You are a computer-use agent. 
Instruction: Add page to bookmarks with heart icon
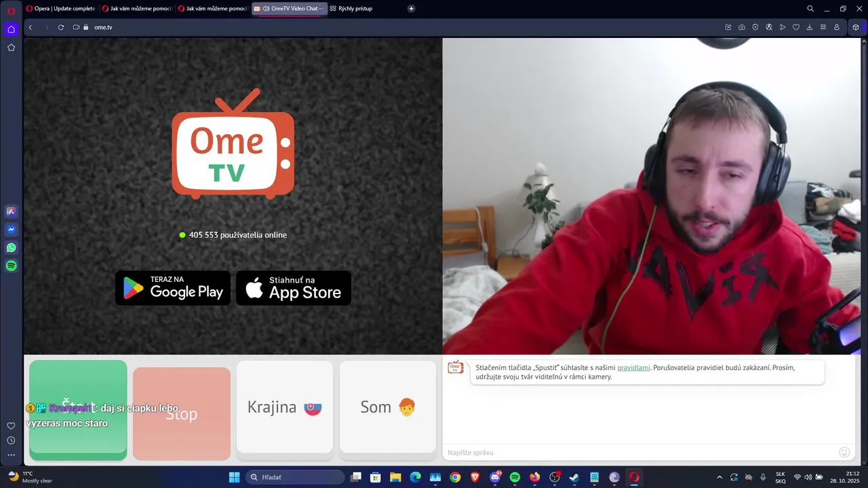(x=796, y=27)
